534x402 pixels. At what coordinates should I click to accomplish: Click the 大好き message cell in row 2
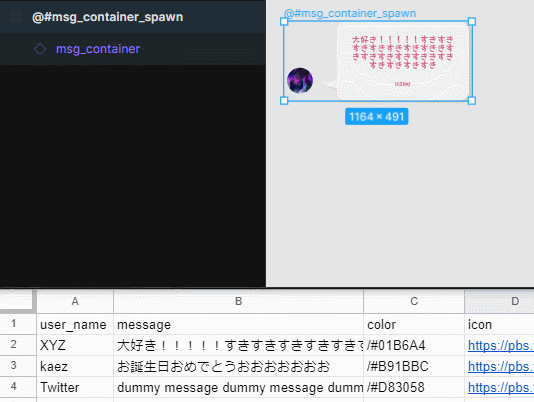tap(238, 345)
